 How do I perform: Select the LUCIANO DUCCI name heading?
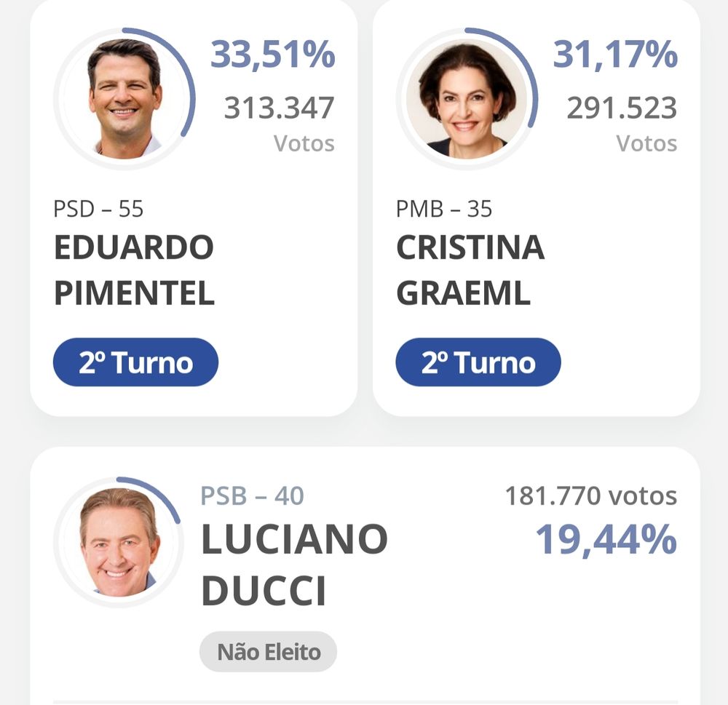(x=294, y=565)
